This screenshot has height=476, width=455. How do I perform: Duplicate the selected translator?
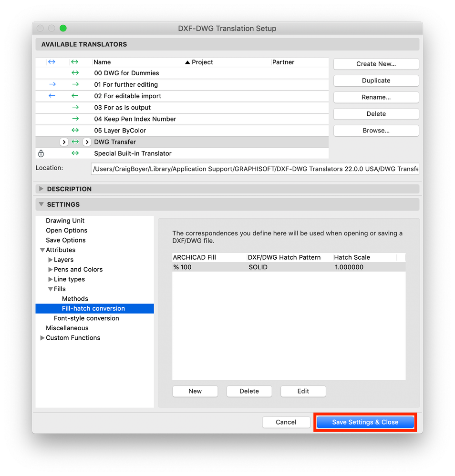pyautogui.click(x=376, y=81)
